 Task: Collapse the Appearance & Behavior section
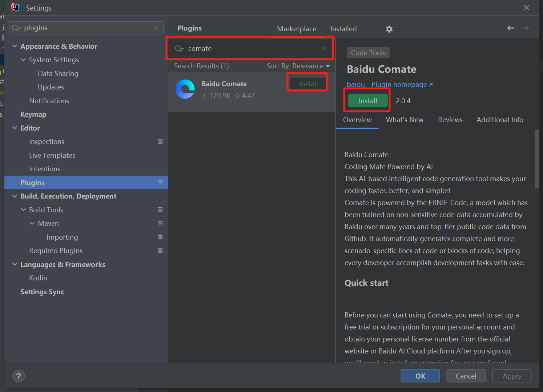pos(15,46)
